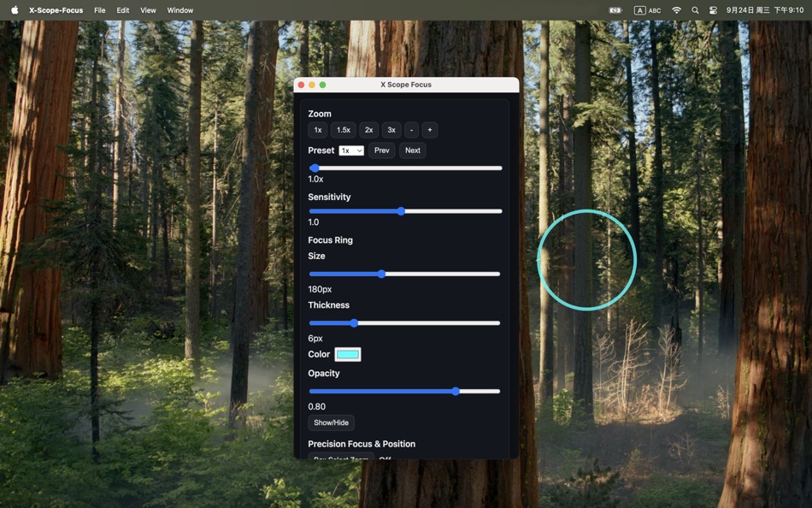Image resolution: width=812 pixels, height=508 pixels.
Task: Open Spotlight search from the menu bar
Action: (x=695, y=9)
